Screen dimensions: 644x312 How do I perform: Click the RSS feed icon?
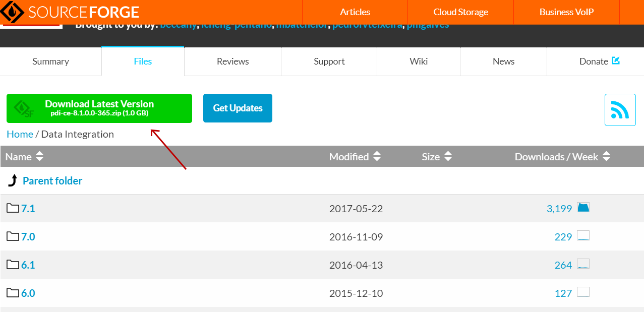click(x=620, y=110)
